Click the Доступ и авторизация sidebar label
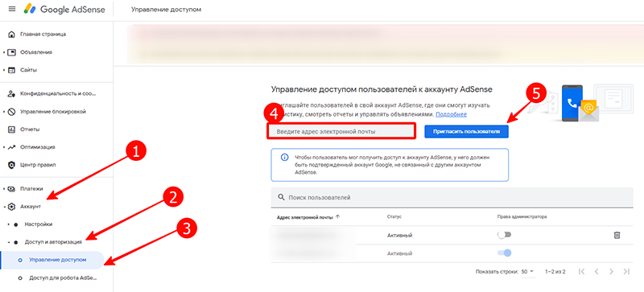Image resolution: width=644 pixels, height=292 pixels. [53, 242]
